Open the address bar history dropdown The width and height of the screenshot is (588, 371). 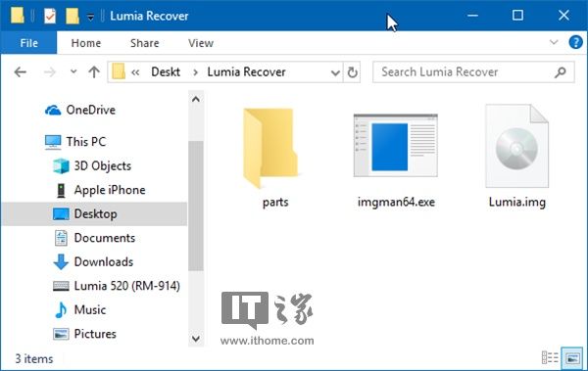tap(335, 72)
